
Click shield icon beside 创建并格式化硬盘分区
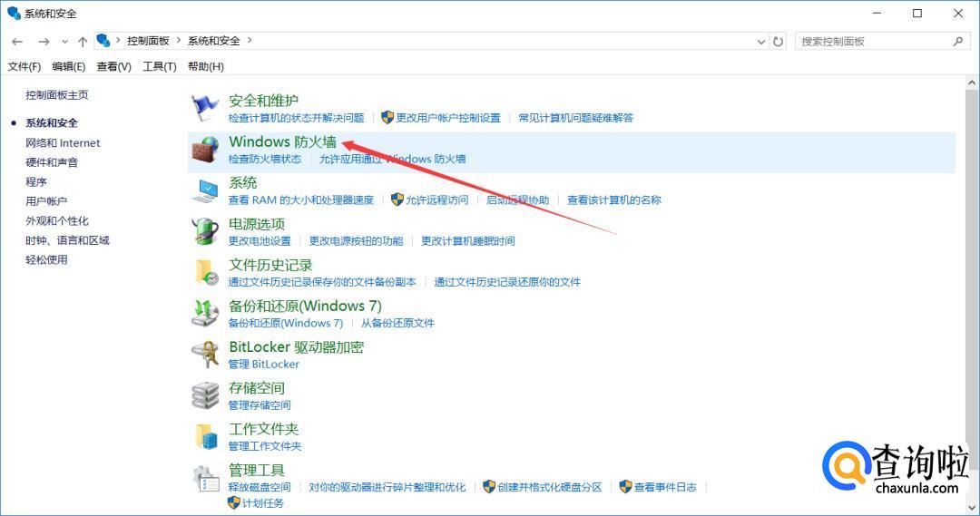[x=489, y=486]
